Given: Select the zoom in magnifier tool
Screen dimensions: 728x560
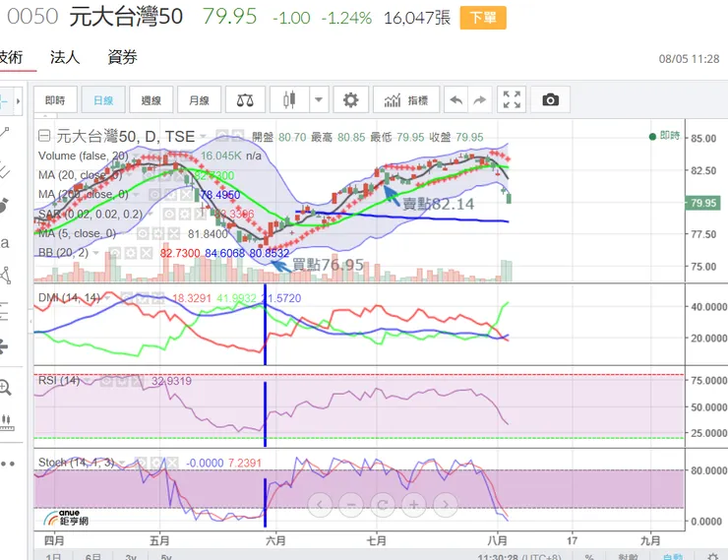Looking at the screenshot, I should coord(5,387).
